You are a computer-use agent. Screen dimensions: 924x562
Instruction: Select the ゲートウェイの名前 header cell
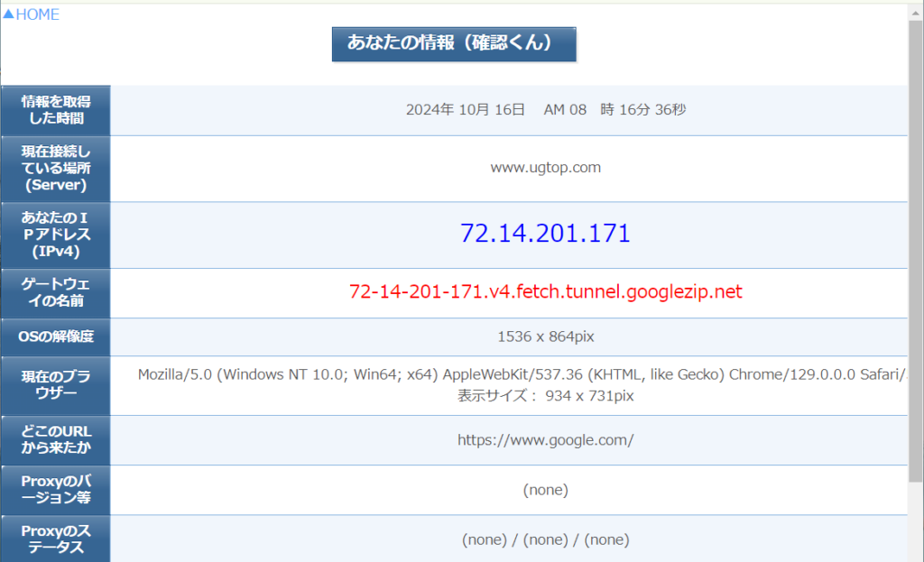(56, 292)
